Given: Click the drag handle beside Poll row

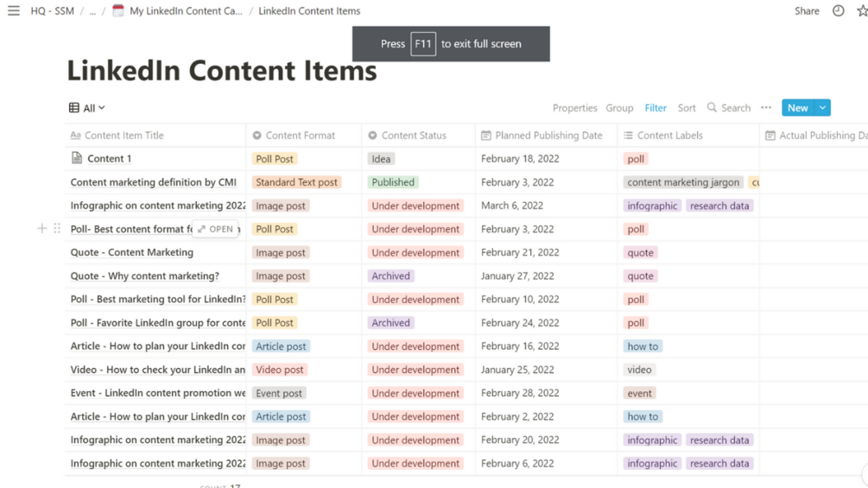Looking at the screenshot, I should click(x=57, y=229).
